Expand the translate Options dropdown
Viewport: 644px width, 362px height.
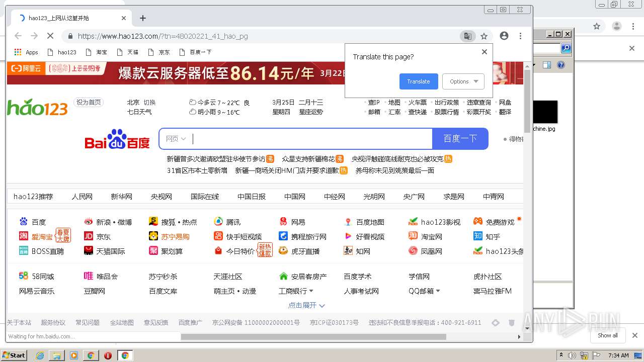point(463,81)
